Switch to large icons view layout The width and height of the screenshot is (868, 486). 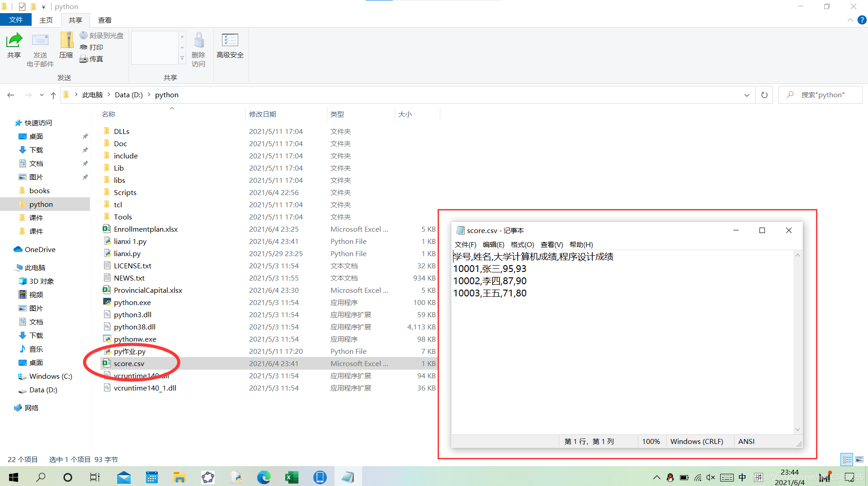pyautogui.click(x=859, y=459)
